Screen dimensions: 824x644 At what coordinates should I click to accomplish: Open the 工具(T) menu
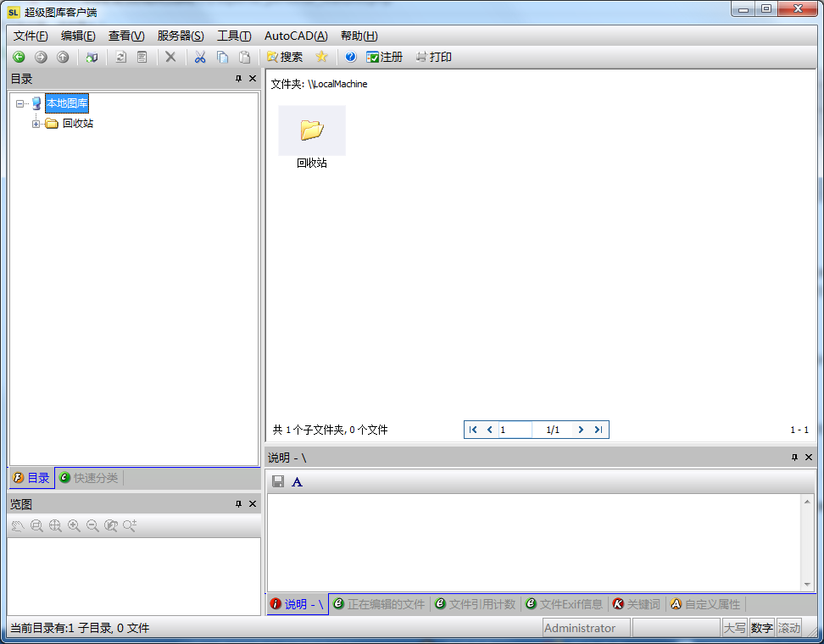[x=234, y=36]
